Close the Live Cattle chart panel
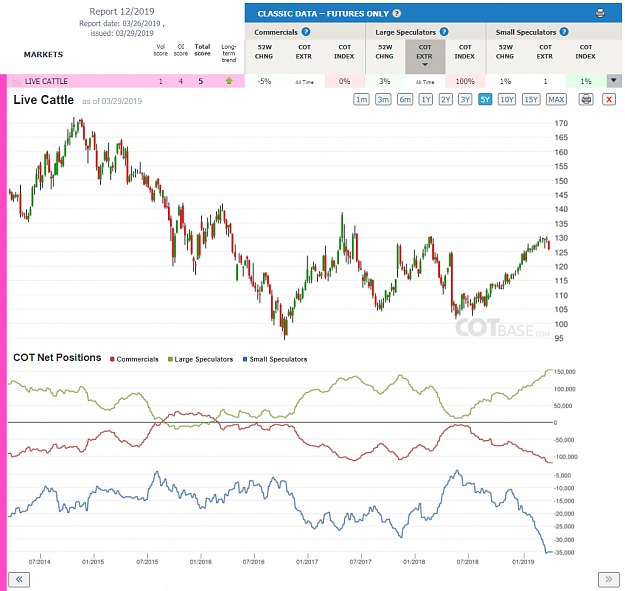This screenshot has width=625, height=591. pos(609,99)
